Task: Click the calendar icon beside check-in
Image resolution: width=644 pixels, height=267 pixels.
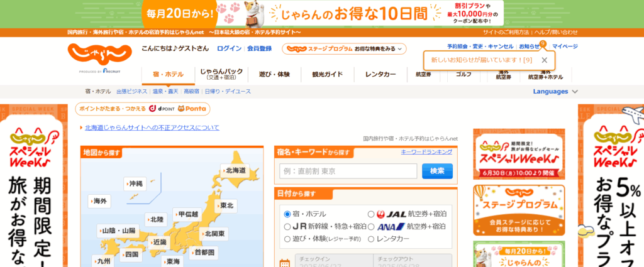Action: [x=285, y=263]
